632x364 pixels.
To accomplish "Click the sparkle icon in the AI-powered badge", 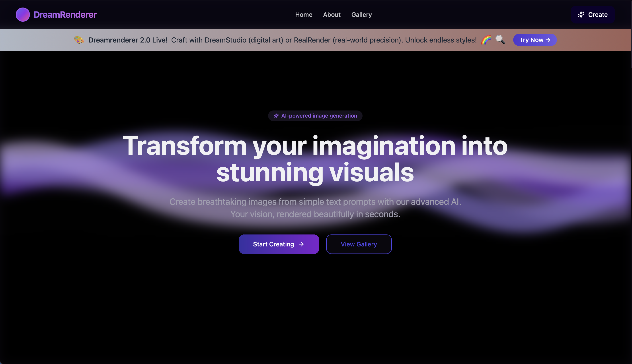I will pyautogui.click(x=276, y=116).
